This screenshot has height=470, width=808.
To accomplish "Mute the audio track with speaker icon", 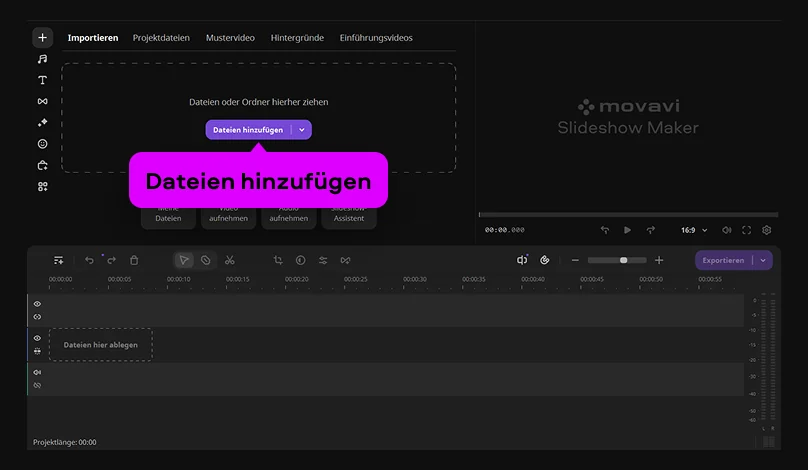I will tap(37, 372).
